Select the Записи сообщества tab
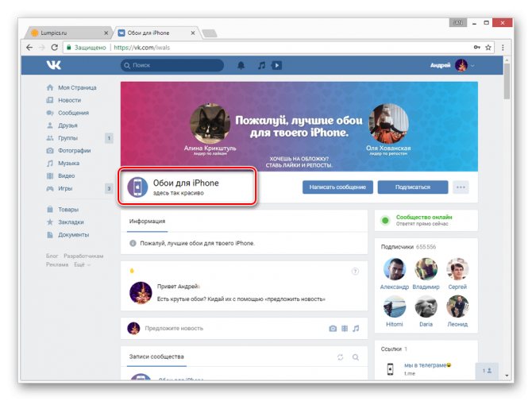This screenshot has width=532, height=401. [x=156, y=357]
